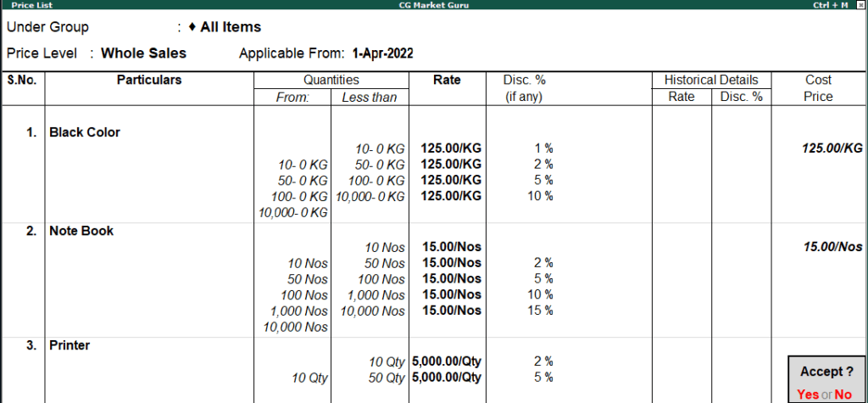This screenshot has height=403, width=868.
Task: Click Note Book from 50 Nos quantity
Action: [308, 279]
